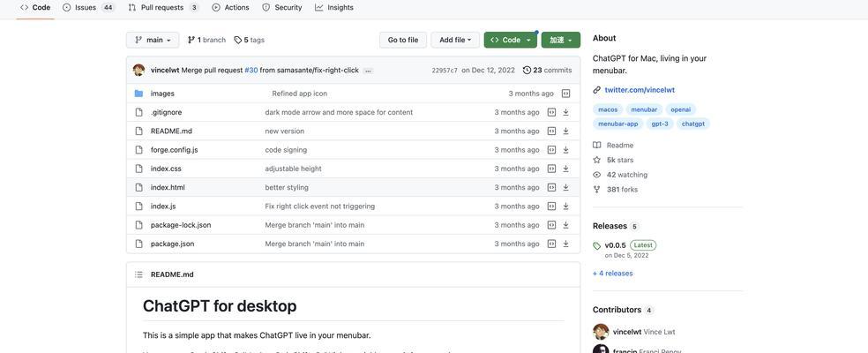Screen dimensions: 868x353
Task: View the 1 branch link
Action: [x=206, y=40]
